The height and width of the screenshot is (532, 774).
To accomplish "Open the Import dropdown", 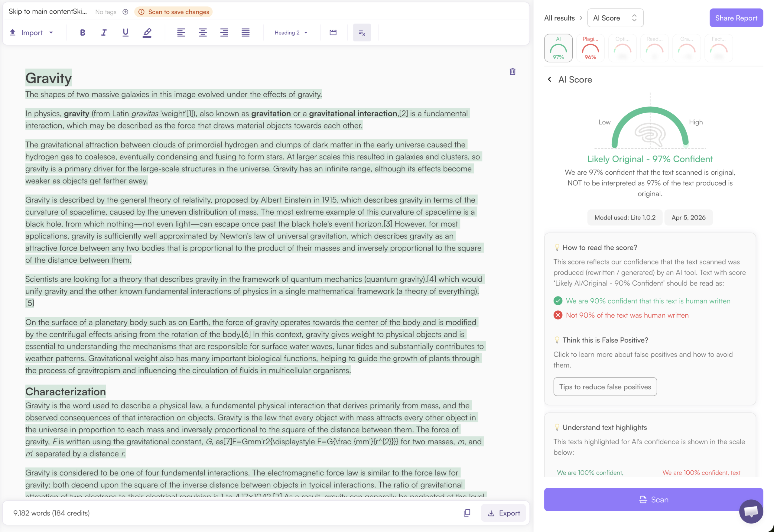I will point(32,33).
